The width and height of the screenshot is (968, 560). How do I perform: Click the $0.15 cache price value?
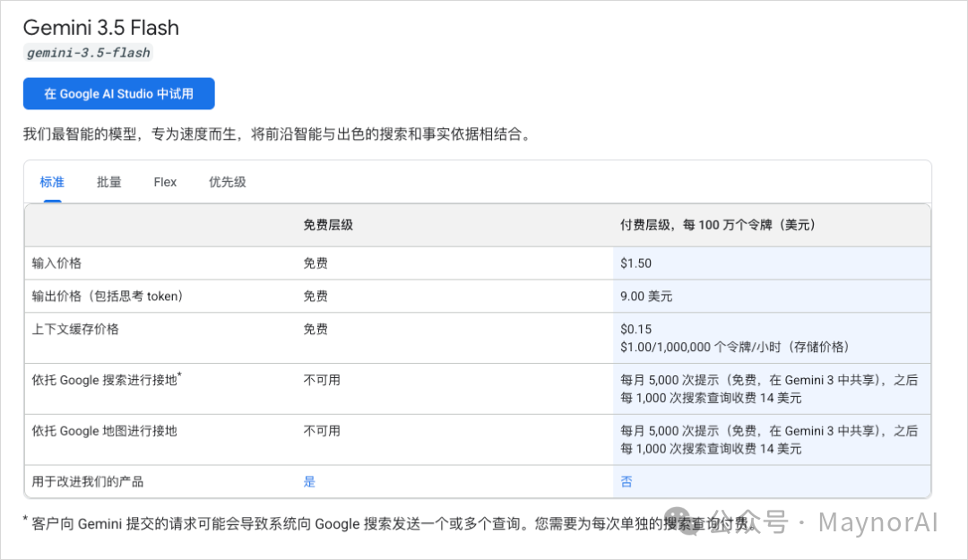pos(635,329)
